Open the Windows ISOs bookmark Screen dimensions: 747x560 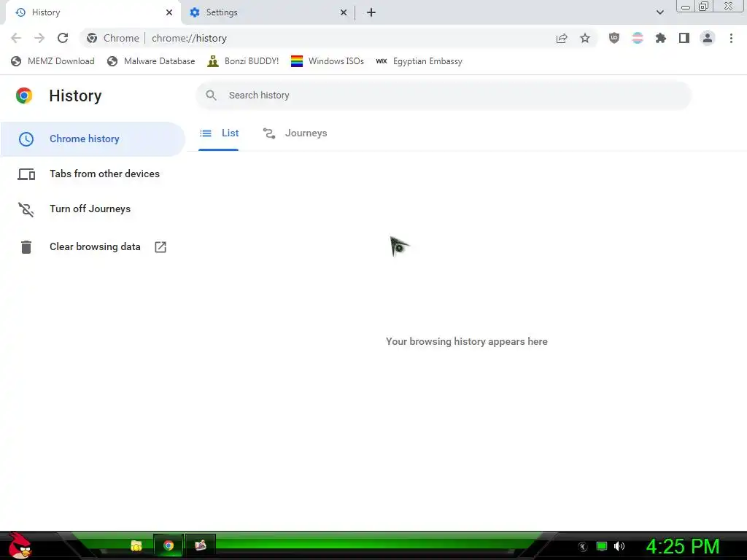(328, 61)
